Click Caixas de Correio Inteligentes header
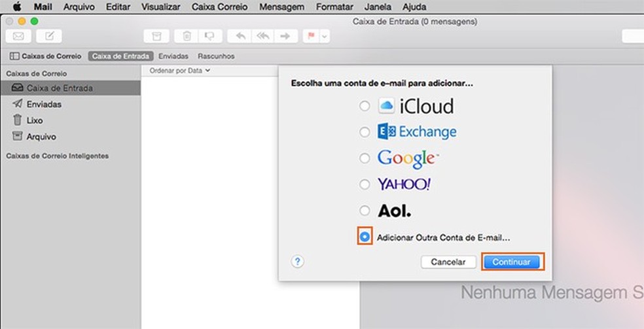This screenshot has height=329, width=644. point(58,156)
